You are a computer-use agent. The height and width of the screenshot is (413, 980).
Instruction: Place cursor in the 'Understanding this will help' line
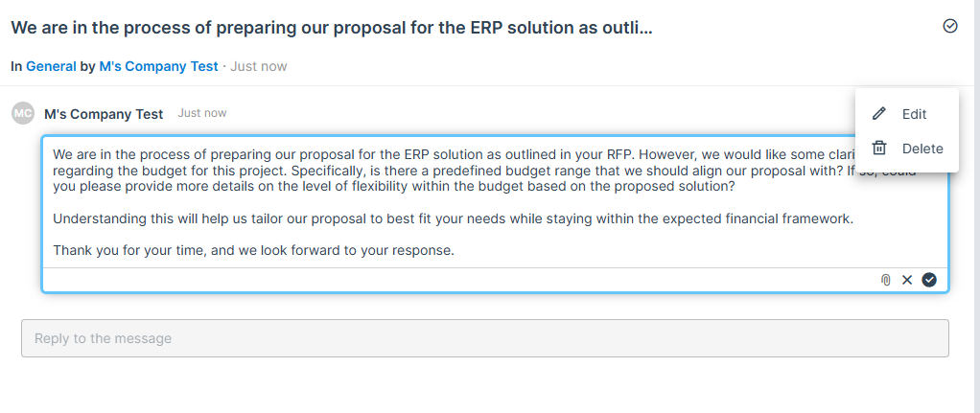coord(454,219)
